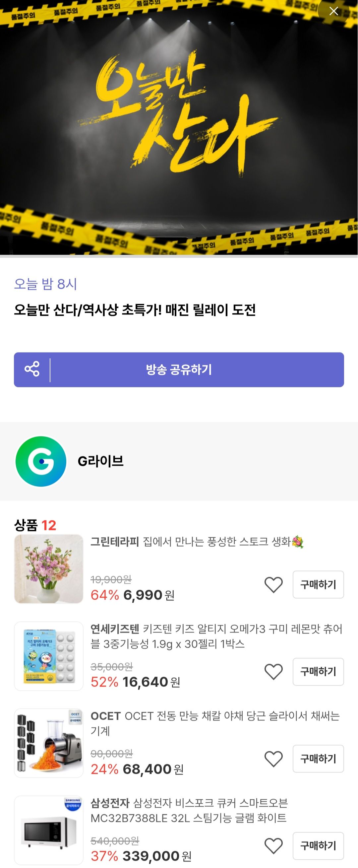Like the 그린테라피 stock flowers item
Viewport: 358px width, 868px height.
tap(273, 585)
